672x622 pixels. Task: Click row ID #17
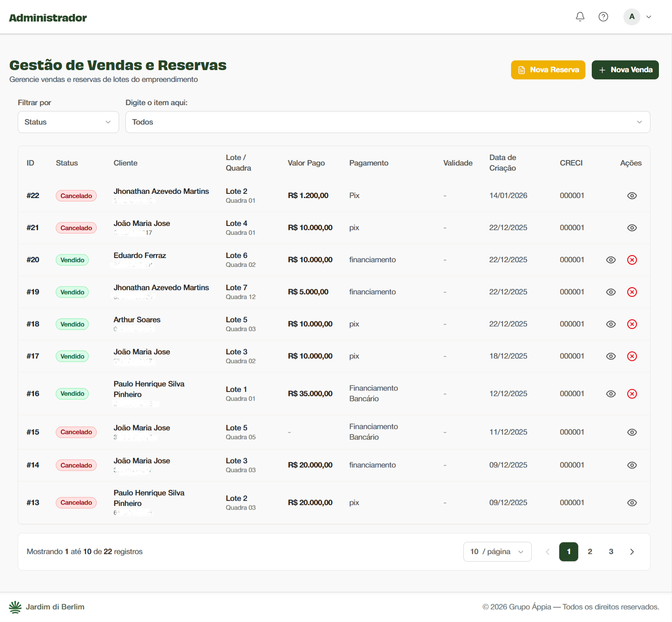point(33,356)
